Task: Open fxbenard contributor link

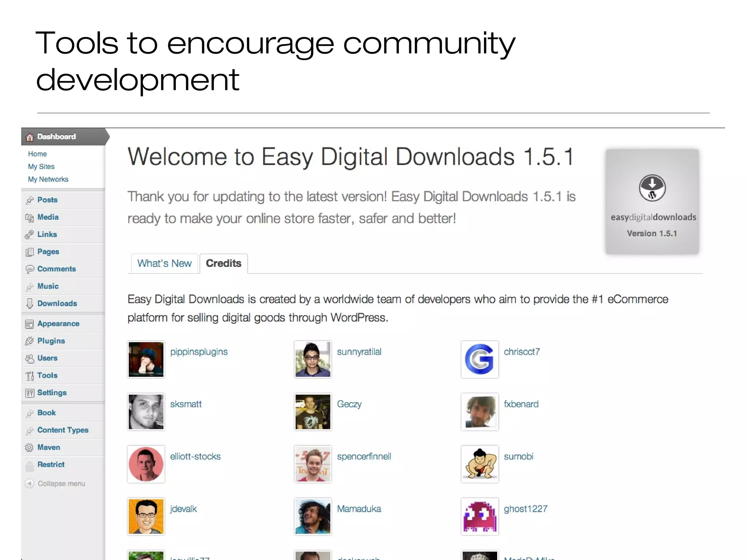Action: 521,404
